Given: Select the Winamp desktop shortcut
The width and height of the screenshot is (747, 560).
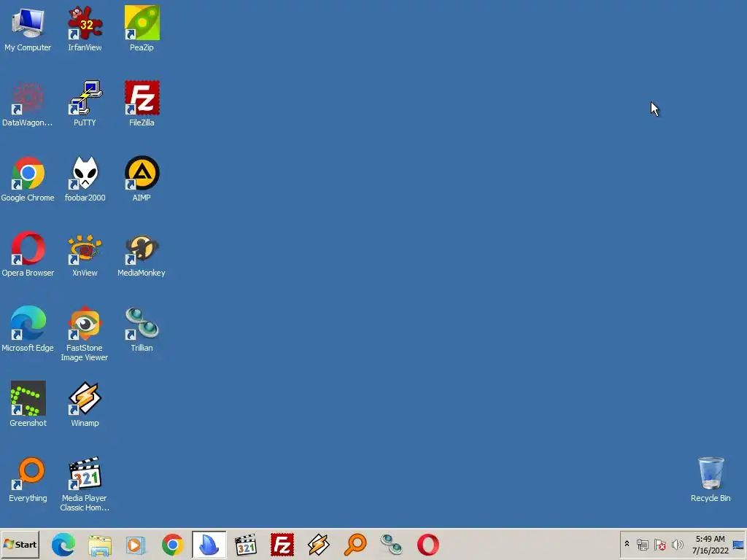Looking at the screenshot, I should tap(85, 404).
